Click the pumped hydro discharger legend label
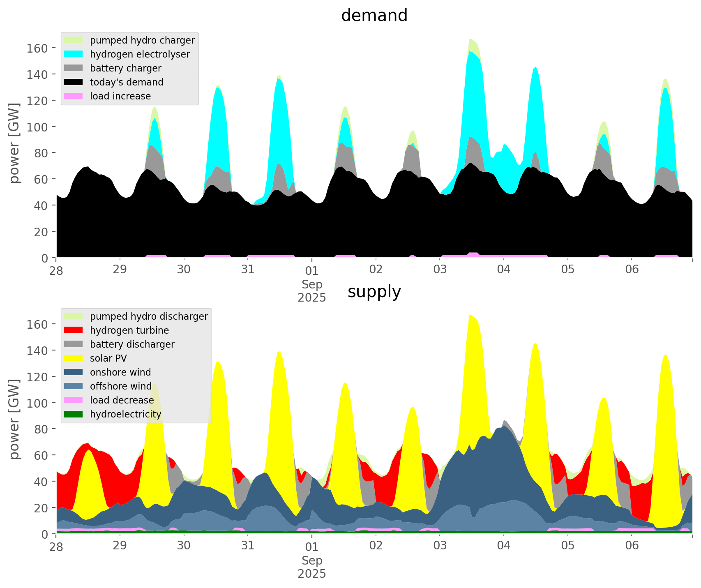The image size is (701, 588). tap(149, 316)
